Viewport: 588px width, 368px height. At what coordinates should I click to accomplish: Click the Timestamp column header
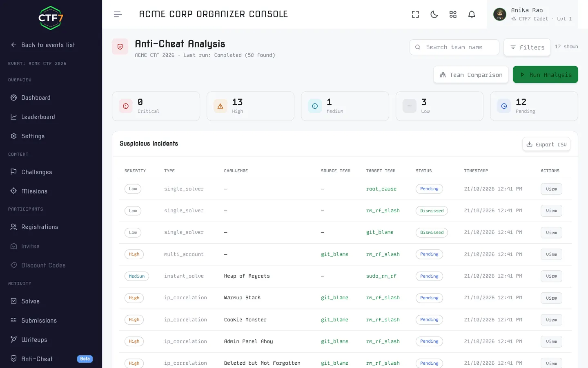click(476, 171)
